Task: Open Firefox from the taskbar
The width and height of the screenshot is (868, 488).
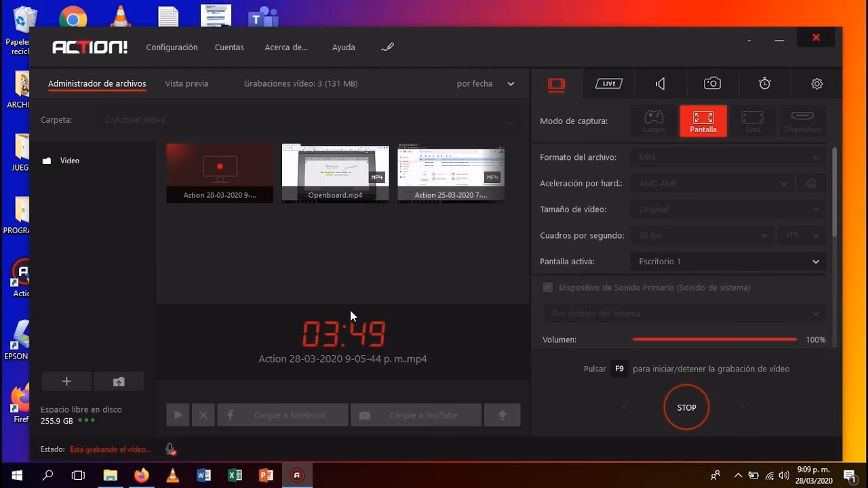Action: point(141,475)
